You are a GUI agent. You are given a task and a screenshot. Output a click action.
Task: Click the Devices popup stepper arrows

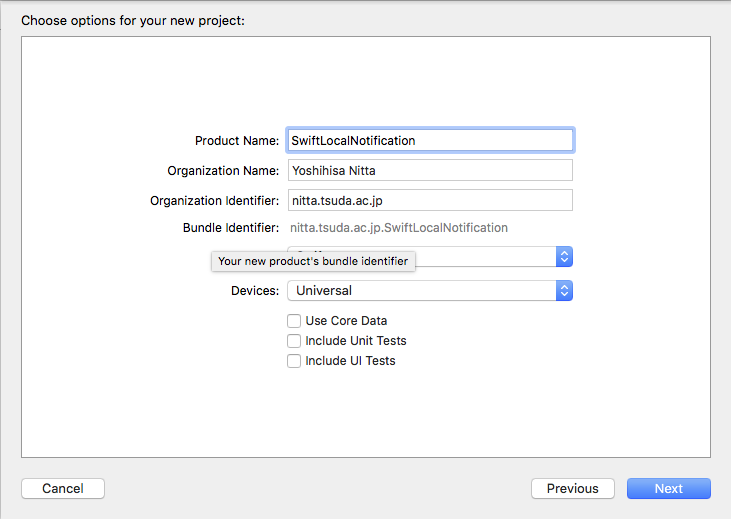[x=564, y=291]
